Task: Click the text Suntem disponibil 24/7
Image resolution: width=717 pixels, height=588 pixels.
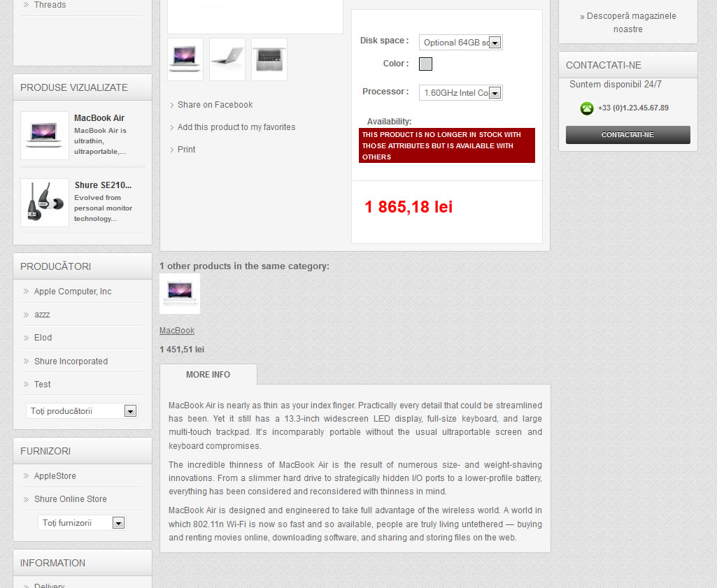Action: tap(615, 84)
